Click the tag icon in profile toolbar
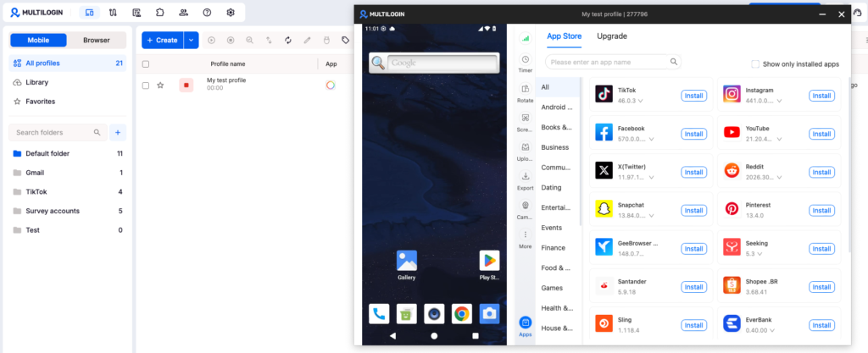The height and width of the screenshot is (353, 868). [x=346, y=41]
